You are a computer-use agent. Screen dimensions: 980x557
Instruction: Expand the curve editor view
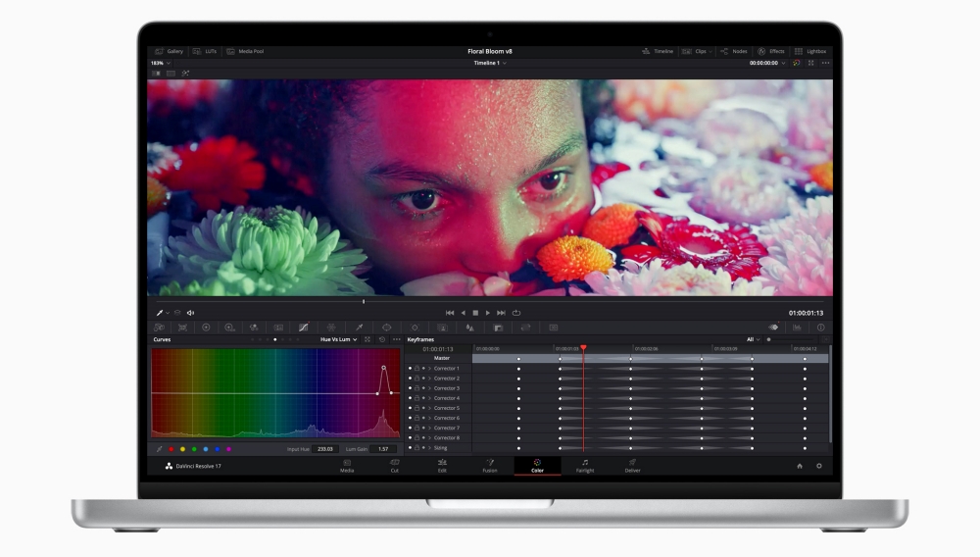[367, 339]
